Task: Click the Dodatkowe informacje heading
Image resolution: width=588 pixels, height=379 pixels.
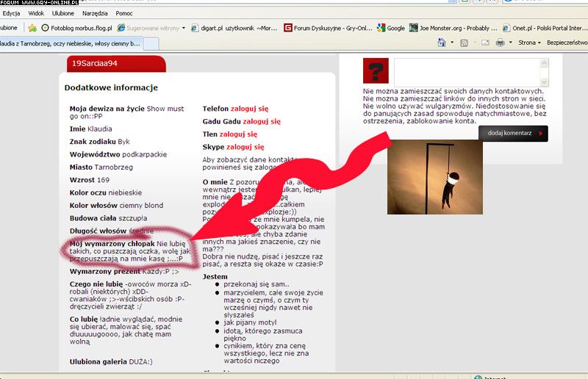Action: pyautogui.click(x=111, y=87)
